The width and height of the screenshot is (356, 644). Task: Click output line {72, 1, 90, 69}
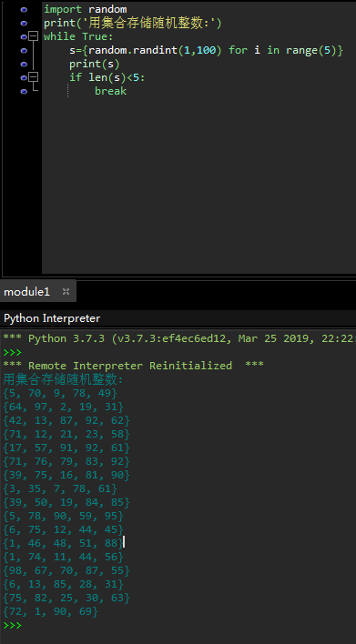click(51, 611)
